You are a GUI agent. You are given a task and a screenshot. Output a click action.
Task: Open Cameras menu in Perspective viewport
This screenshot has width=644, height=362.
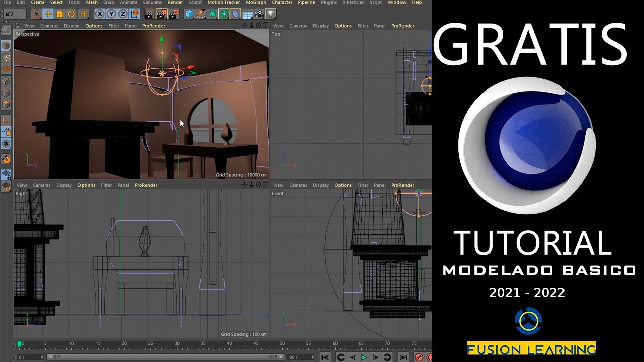(49, 26)
